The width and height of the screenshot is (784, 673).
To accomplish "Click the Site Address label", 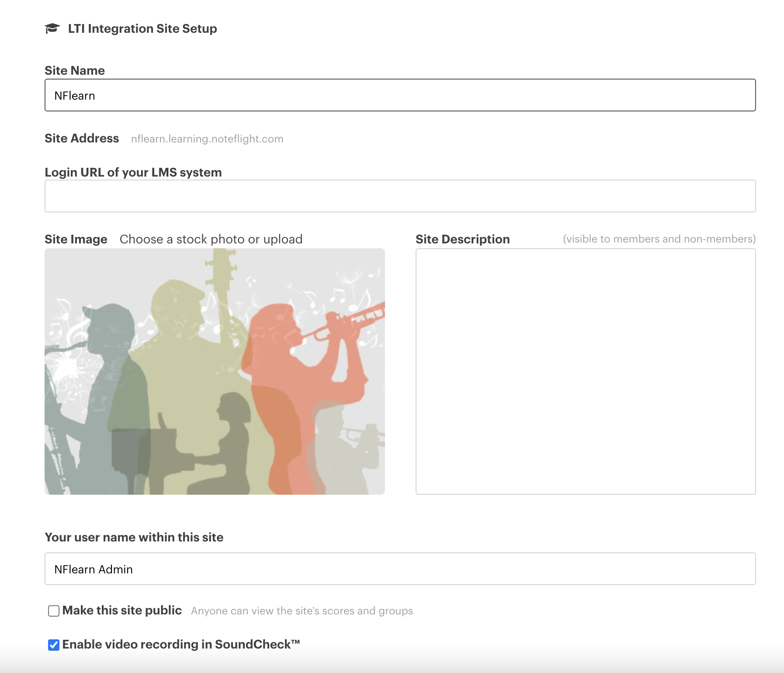I will point(82,138).
